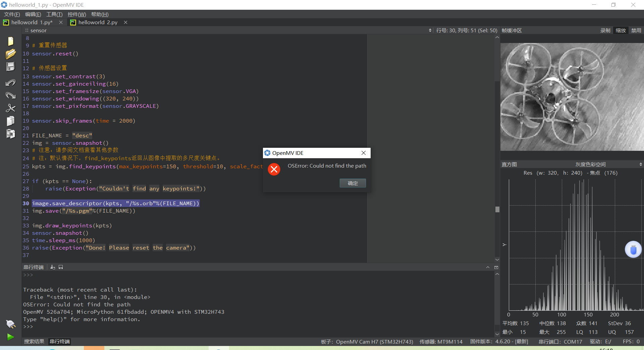
Task: Save the script with the floppy icon
Action: [10, 67]
